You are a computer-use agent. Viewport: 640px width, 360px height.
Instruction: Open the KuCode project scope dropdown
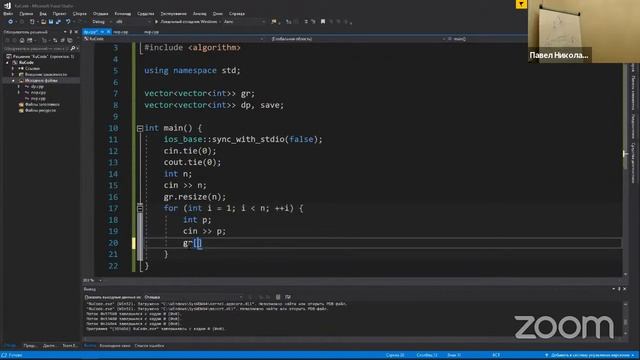[174, 39]
